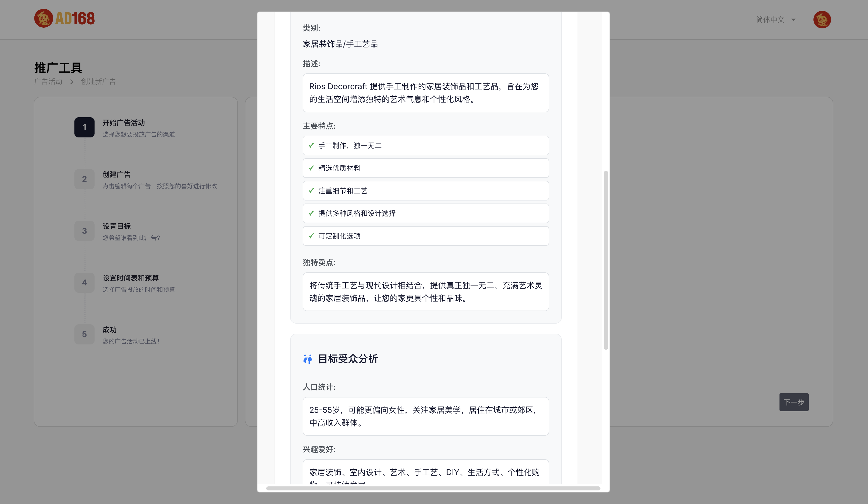Screen dimensions: 868x504
Task: Click the modal's horizontal scrollbar
Action: click(433, 488)
